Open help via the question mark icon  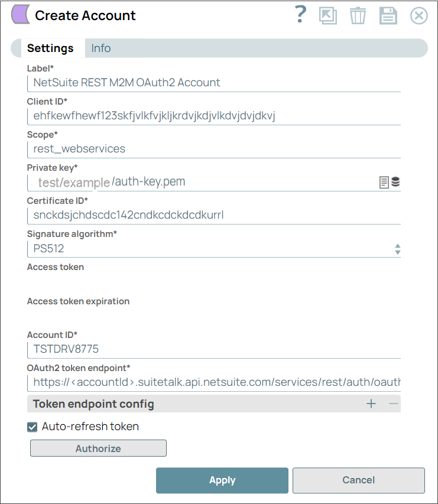pyautogui.click(x=300, y=15)
